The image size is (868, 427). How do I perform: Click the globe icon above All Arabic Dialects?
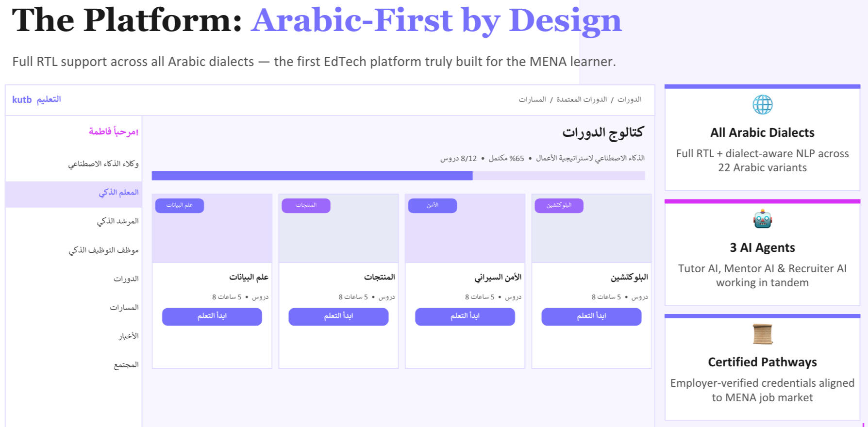pos(762,105)
